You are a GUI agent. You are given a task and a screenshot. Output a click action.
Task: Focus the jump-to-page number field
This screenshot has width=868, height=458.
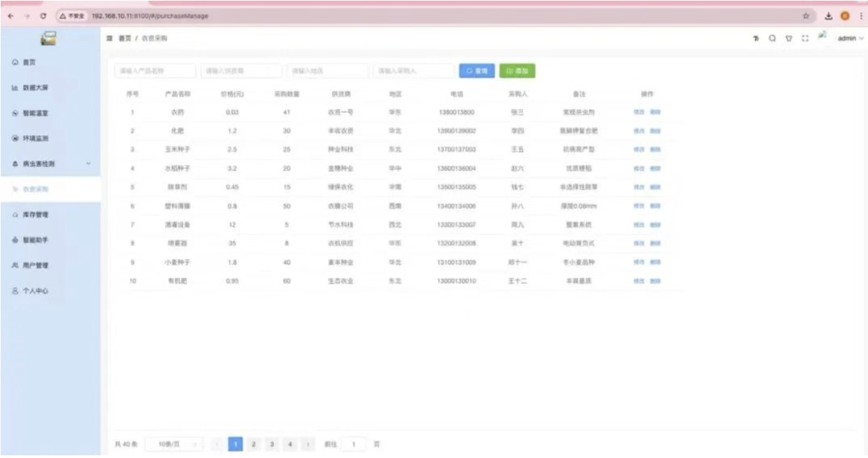pyautogui.click(x=354, y=444)
